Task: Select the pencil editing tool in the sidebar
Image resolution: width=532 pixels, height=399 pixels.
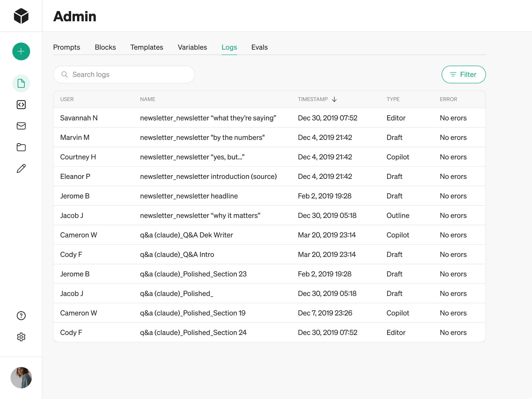Action: click(21, 168)
